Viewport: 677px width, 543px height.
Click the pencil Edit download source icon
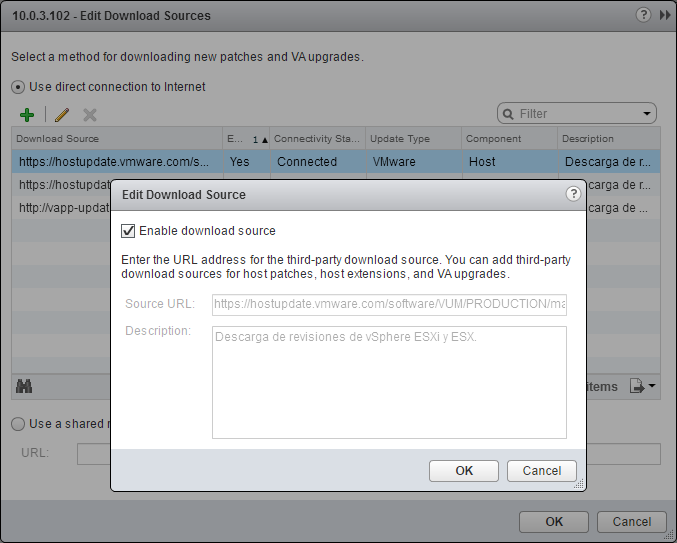(x=61, y=115)
